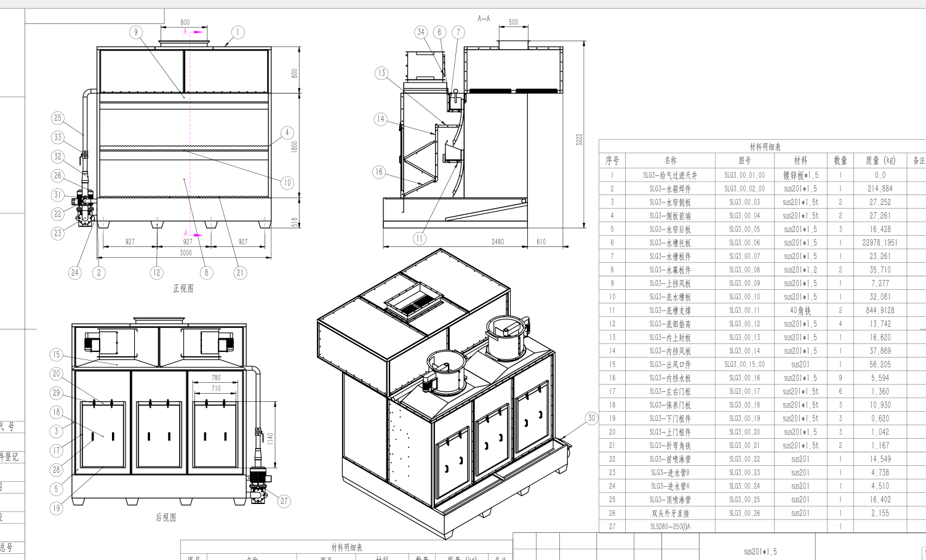Image resolution: width=926 pixels, height=560 pixels.
Task: Click balloon callout 25 on the pipe
Action: [58, 118]
